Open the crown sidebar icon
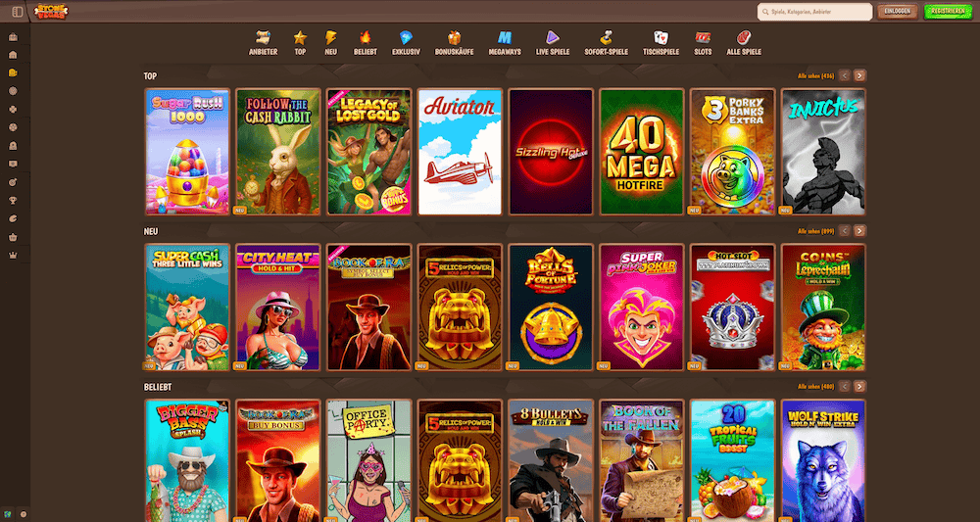This screenshot has height=522, width=980. point(13,256)
